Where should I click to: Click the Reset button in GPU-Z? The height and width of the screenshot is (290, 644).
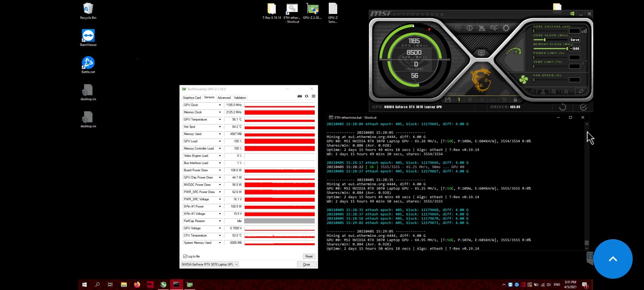click(309, 256)
